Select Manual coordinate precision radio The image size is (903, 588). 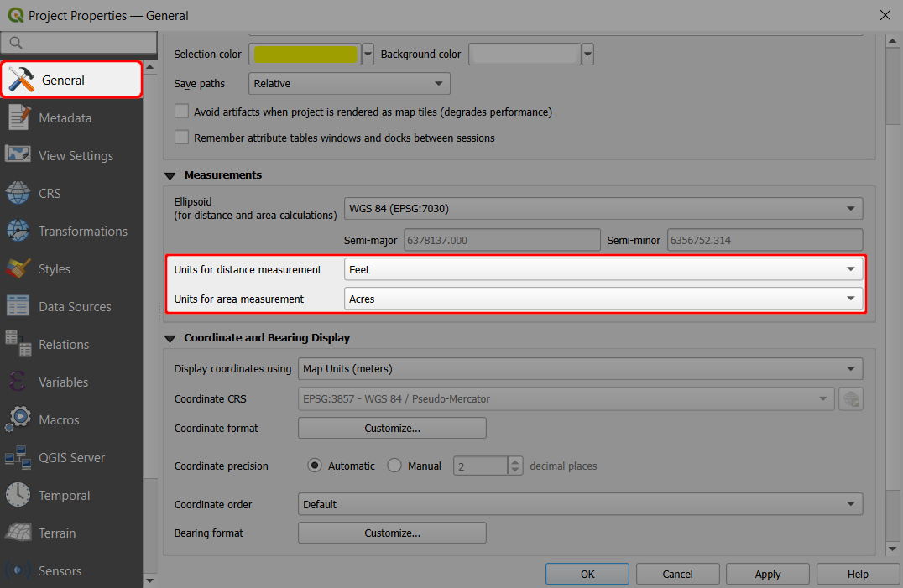coord(394,466)
